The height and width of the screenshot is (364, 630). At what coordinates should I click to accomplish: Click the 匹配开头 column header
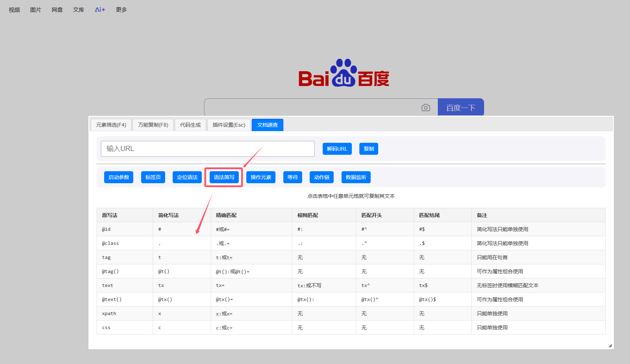click(385, 215)
